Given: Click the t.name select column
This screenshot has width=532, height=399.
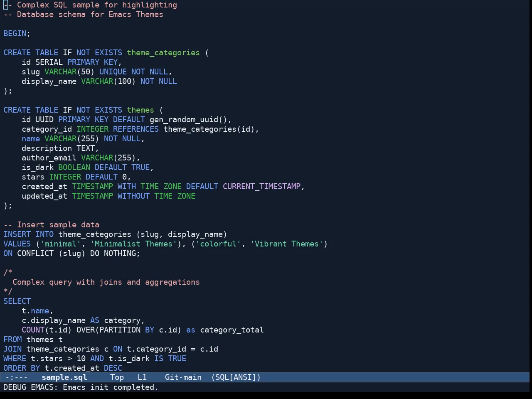Looking at the screenshot, I should (x=35, y=311).
